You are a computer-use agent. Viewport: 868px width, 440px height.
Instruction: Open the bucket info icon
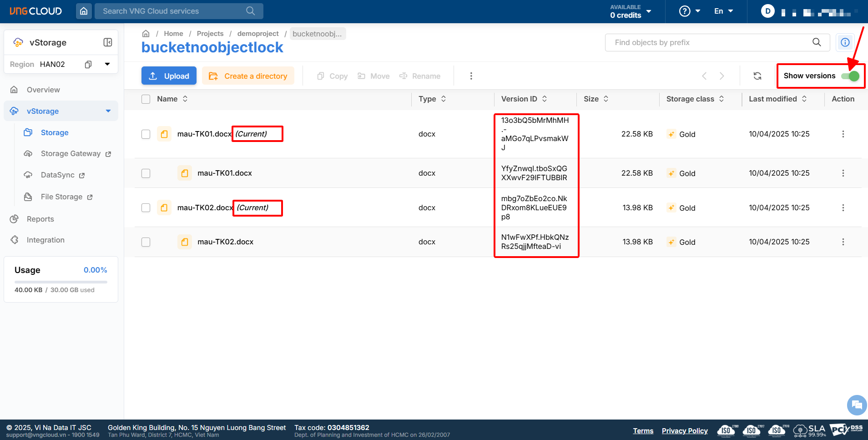[845, 42]
